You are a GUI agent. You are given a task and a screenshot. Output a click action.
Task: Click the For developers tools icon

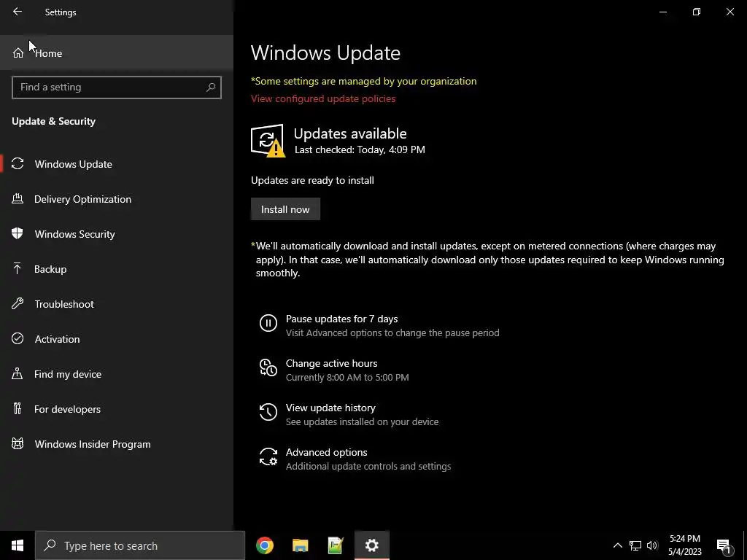18,408
